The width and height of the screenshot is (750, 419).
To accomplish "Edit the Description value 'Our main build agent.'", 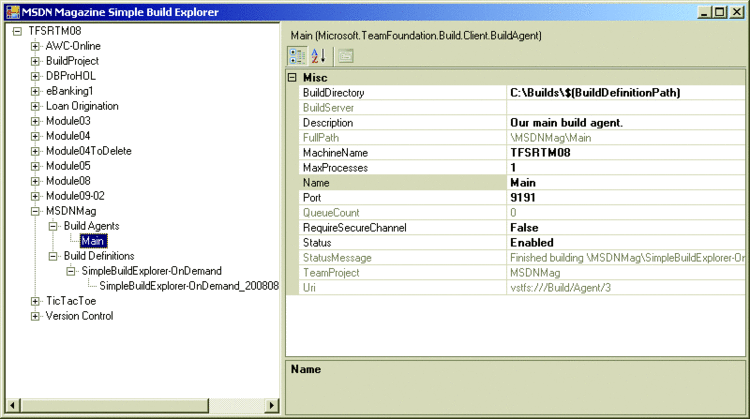I will [x=626, y=123].
